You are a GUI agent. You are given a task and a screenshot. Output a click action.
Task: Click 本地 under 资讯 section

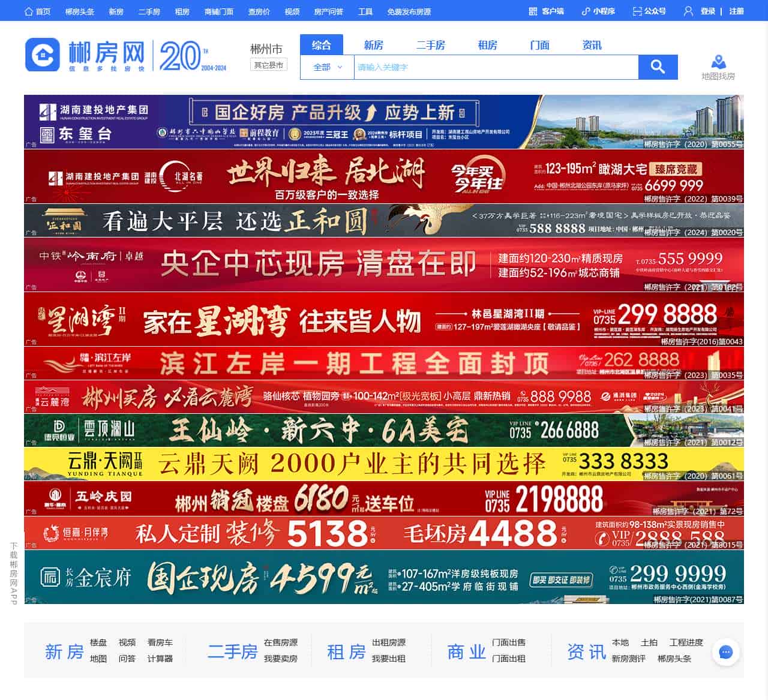point(620,642)
